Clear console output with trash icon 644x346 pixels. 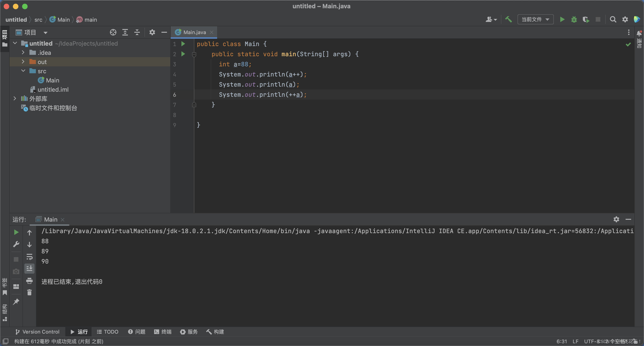click(29, 292)
